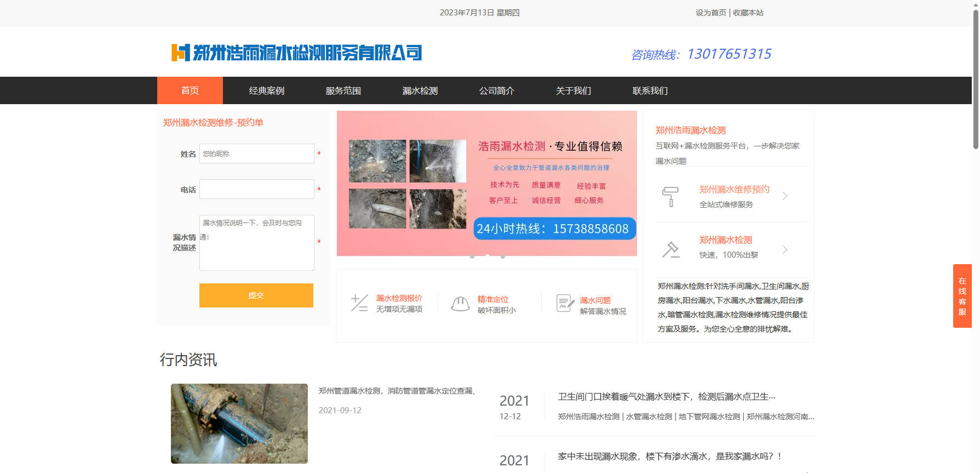Open article 家中未出现漏水现象，楼下有渗水滴水

click(x=670, y=457)
